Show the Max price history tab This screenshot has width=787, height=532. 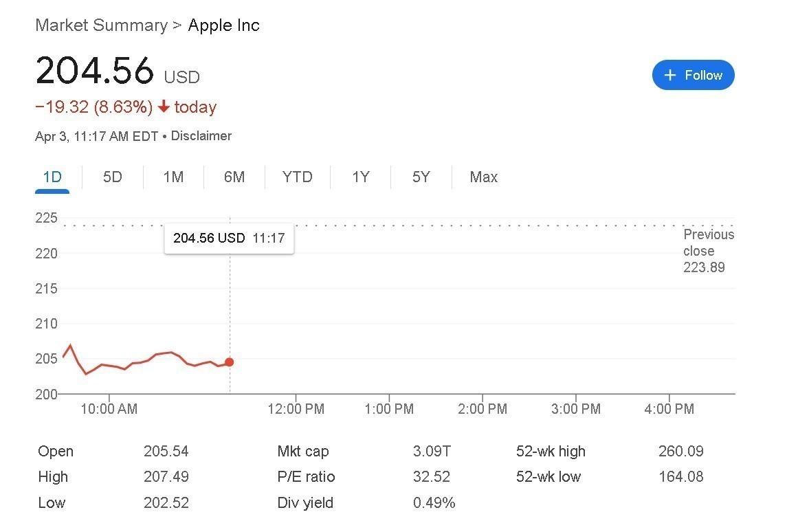click(483, 177)
